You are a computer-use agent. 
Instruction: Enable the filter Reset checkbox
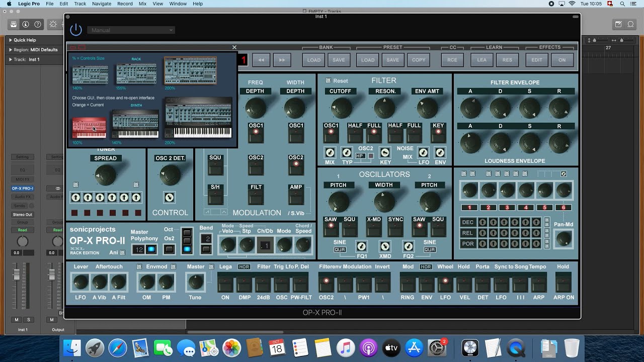click(328, 80)
